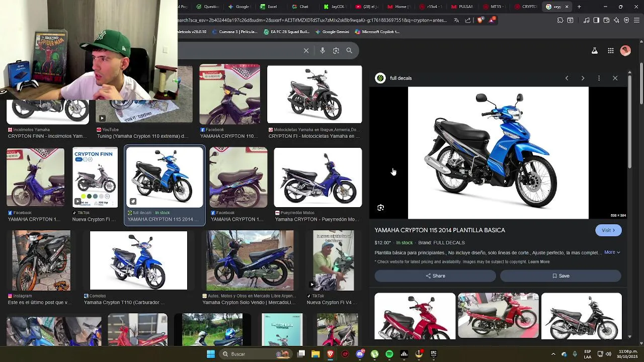Open the red Crypton related image in the panel
Viewport: 644px width, 362px height.
(415, 316)
